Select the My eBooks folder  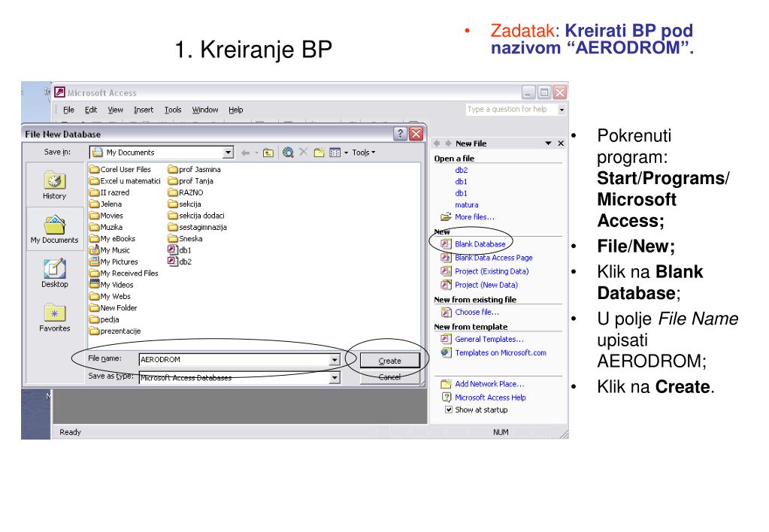(x=112, y=239)
